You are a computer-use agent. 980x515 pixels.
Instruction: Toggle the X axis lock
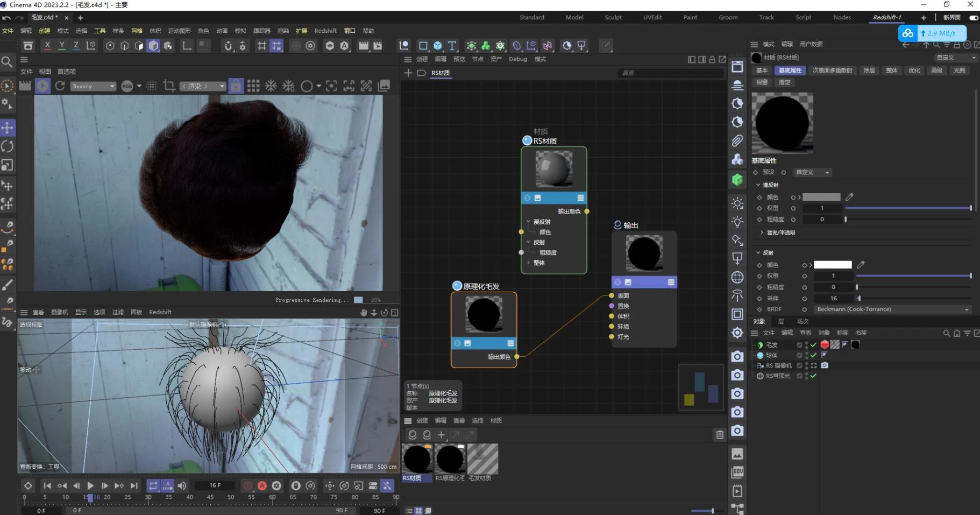point(47,46)
